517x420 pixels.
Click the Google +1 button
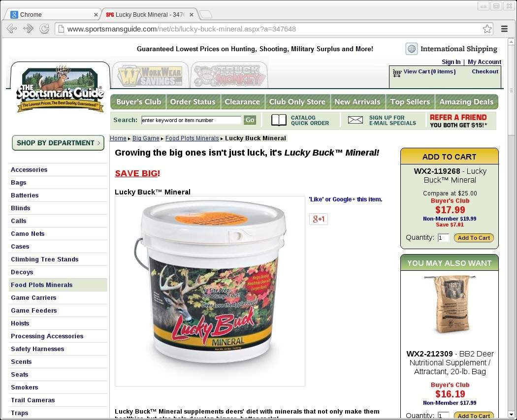[319, 219]
